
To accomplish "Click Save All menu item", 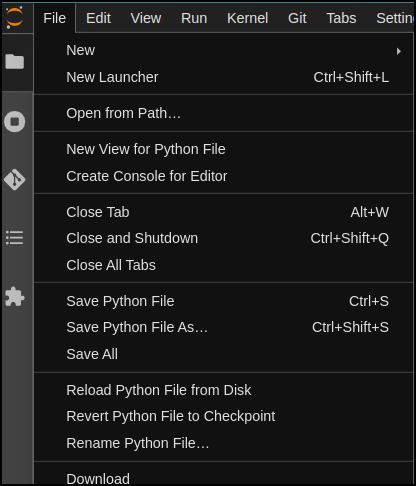I will pyautogui.click(x=223, y=354).
